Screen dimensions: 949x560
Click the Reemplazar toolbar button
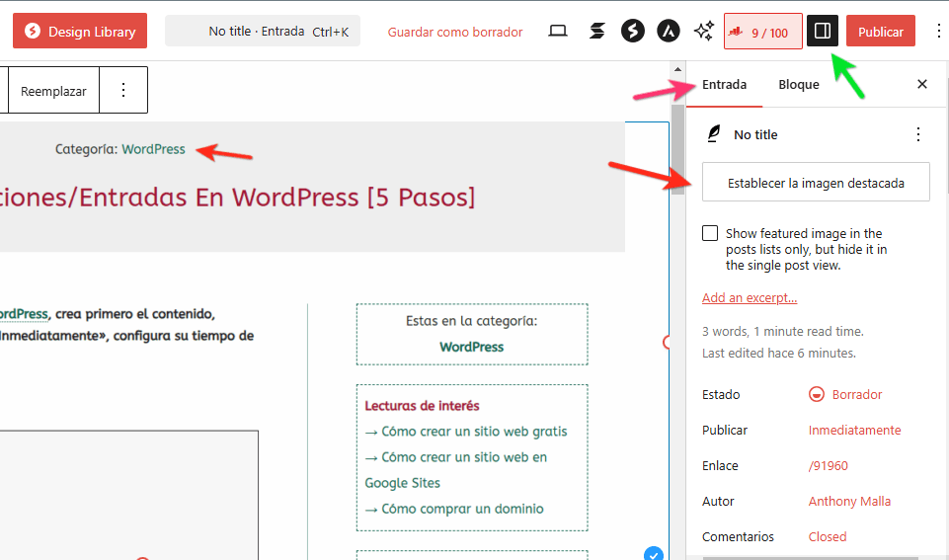[53, 91]
